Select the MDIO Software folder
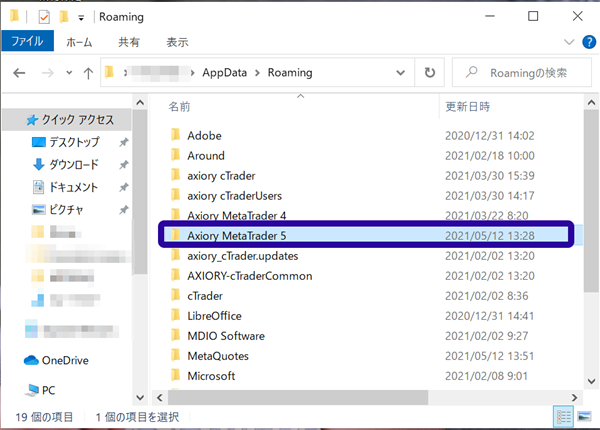This screenshot has width=600, height=430. 226,336
